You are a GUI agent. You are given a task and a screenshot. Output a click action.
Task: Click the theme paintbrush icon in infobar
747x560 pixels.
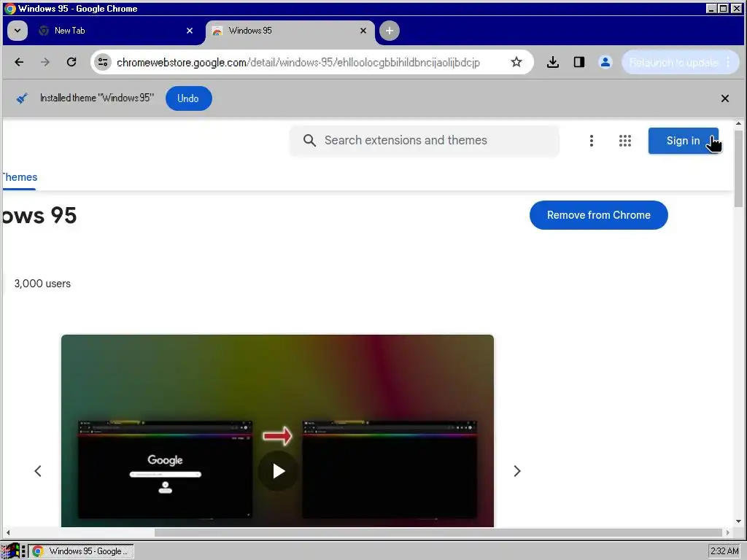pos(22,98)
